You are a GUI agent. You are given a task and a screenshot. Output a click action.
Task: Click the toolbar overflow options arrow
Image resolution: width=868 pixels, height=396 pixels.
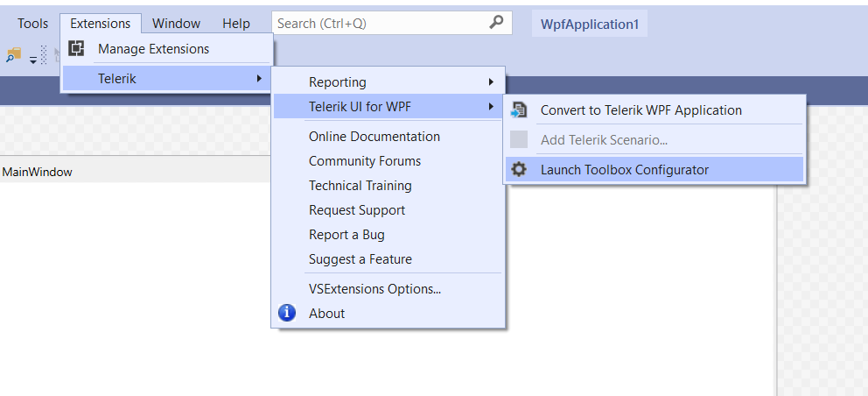(33, 60)
